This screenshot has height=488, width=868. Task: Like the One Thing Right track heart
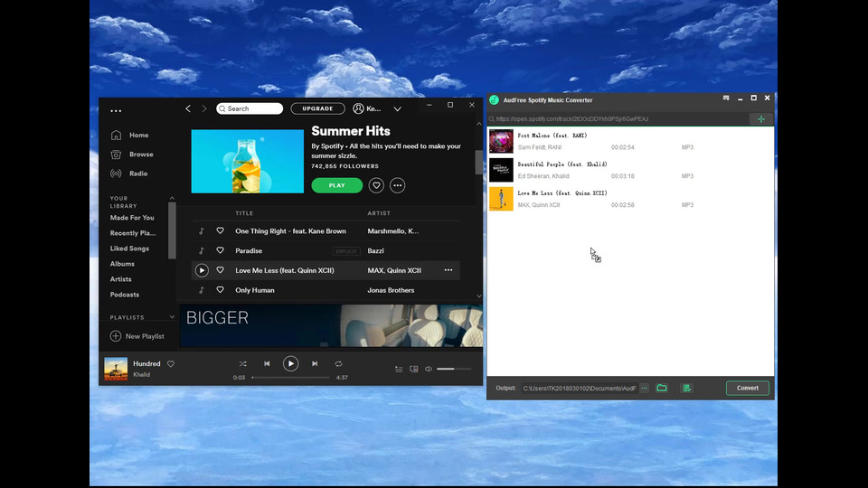(x=221, y=230)
